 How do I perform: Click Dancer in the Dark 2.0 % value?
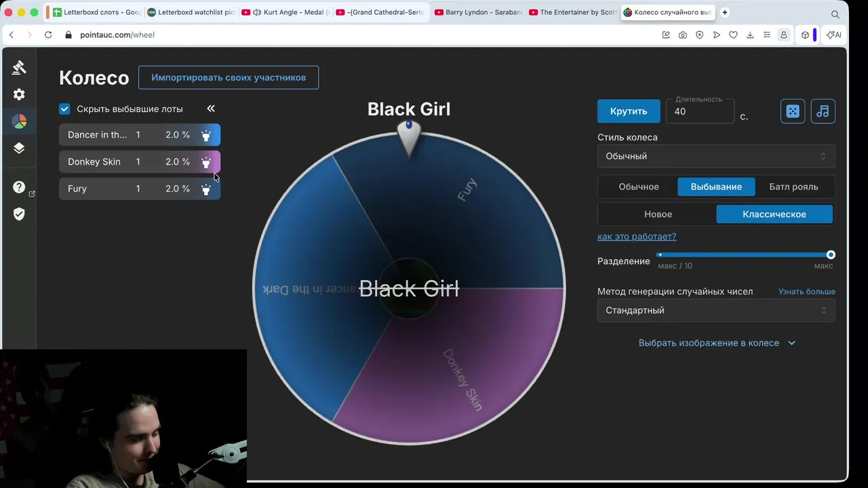(x=178, y=135)
